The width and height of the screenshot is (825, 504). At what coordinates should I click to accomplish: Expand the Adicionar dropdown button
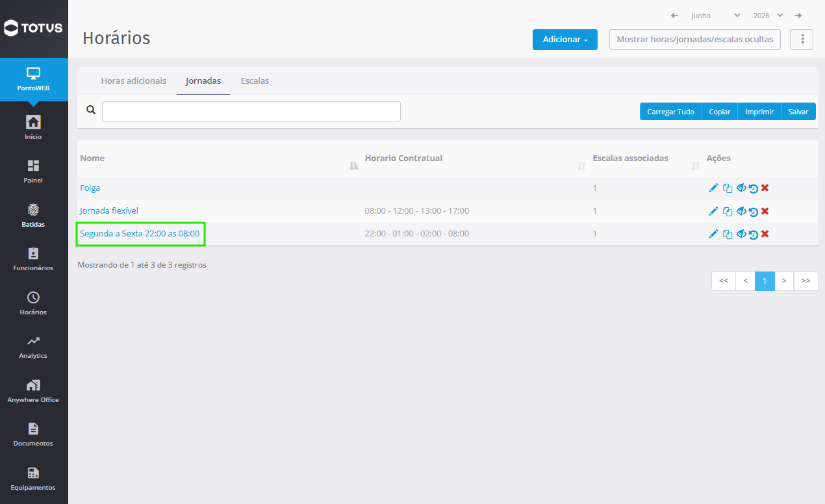coord(565,40)
